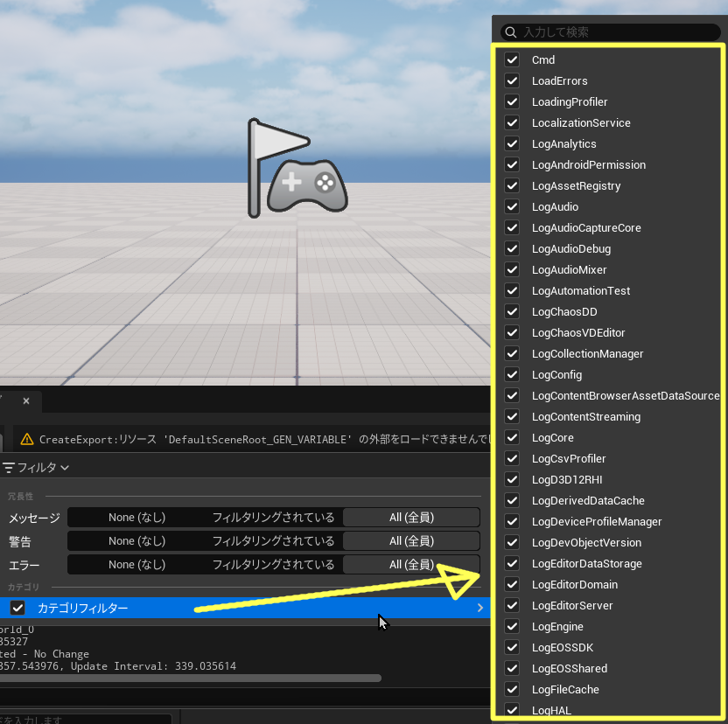This screenshot has height=724, width=728.
Task: Expand the カテゴリフィルター submenu arrow
Action: click(x=480, y=608)
